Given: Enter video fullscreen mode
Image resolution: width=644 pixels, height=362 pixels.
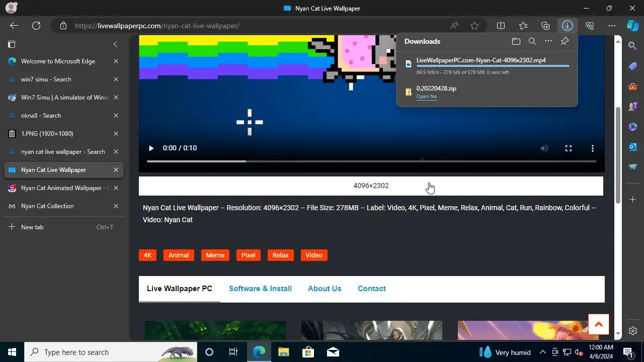Looking at the screenshot, I should (x=569, y=148).
